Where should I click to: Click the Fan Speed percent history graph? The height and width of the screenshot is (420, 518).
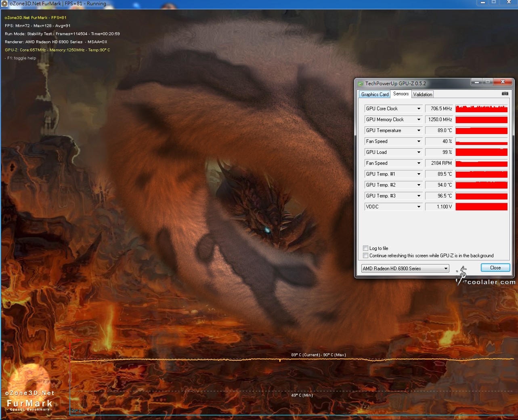coord(481,141)
